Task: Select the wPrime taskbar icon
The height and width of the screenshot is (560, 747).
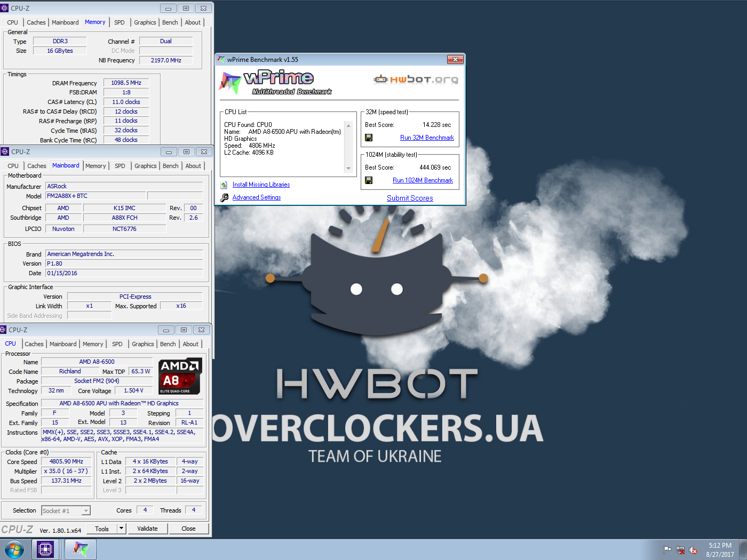Action: tap(81, 549)
